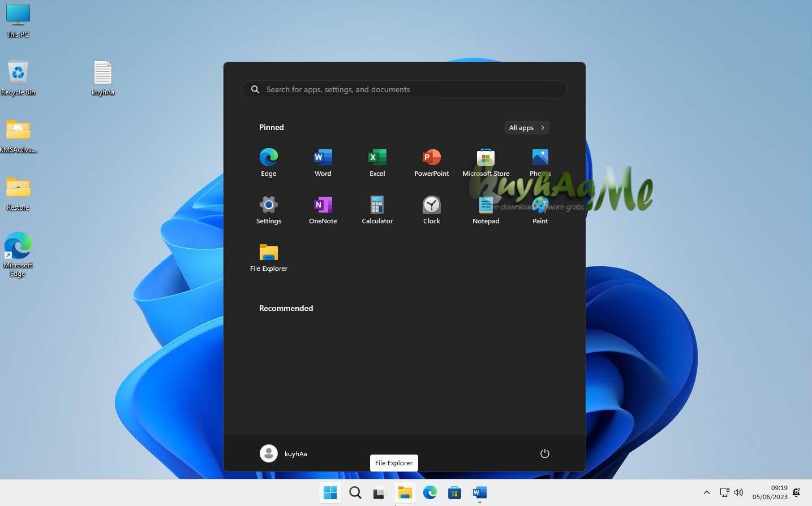Image resolution: width=812 pixels, height=506 pixels.
Task: Open Search from the taskbar
Action: (355, 492)
